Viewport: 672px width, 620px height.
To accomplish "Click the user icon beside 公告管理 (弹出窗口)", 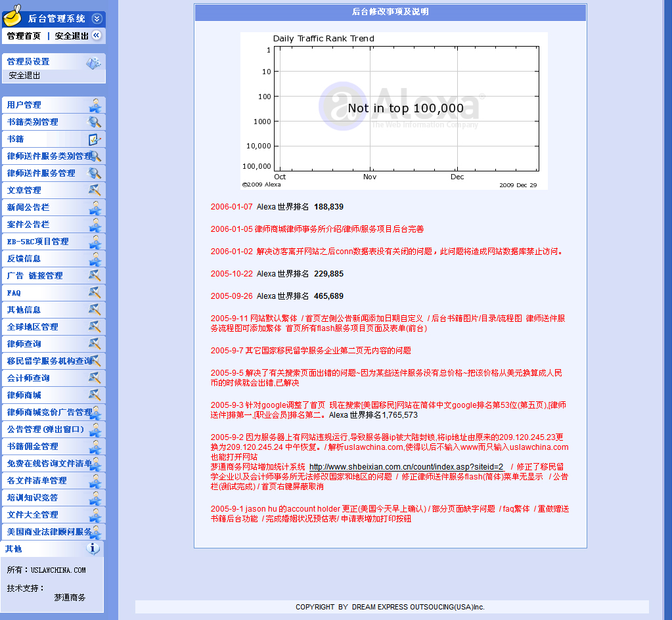I will 95,430.
